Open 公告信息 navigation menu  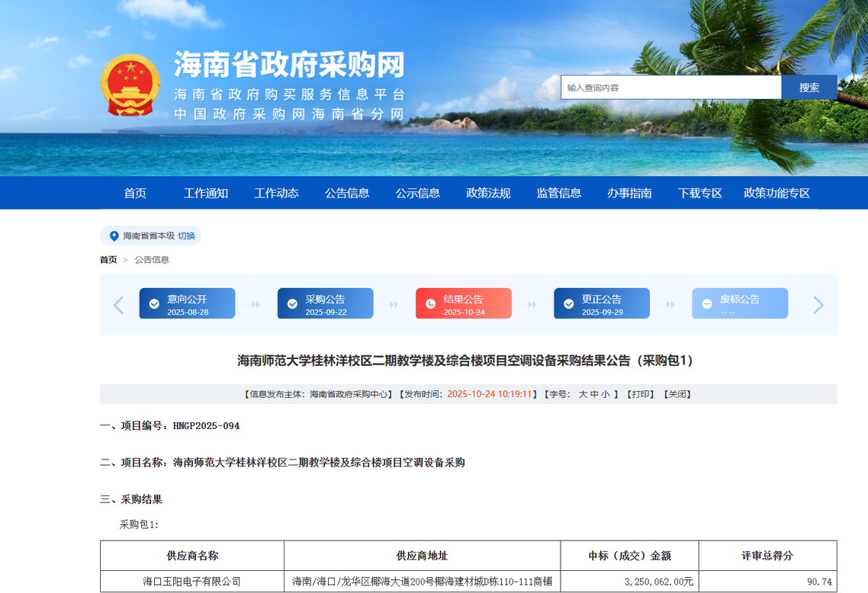click(x=347, y=193)
